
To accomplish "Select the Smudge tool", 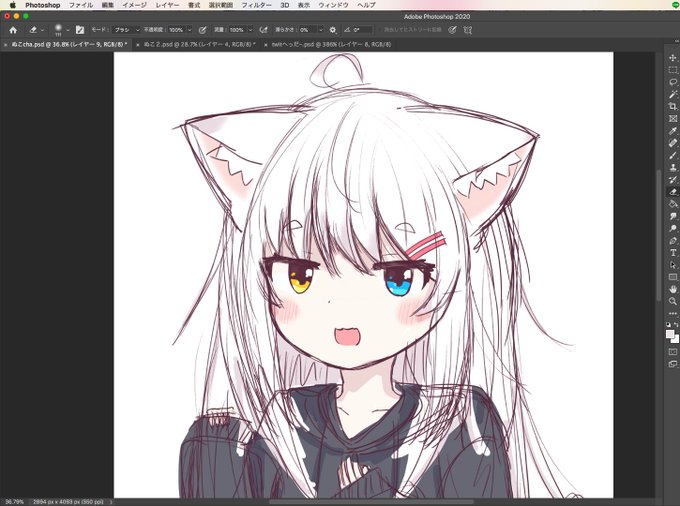I will 673,216.
